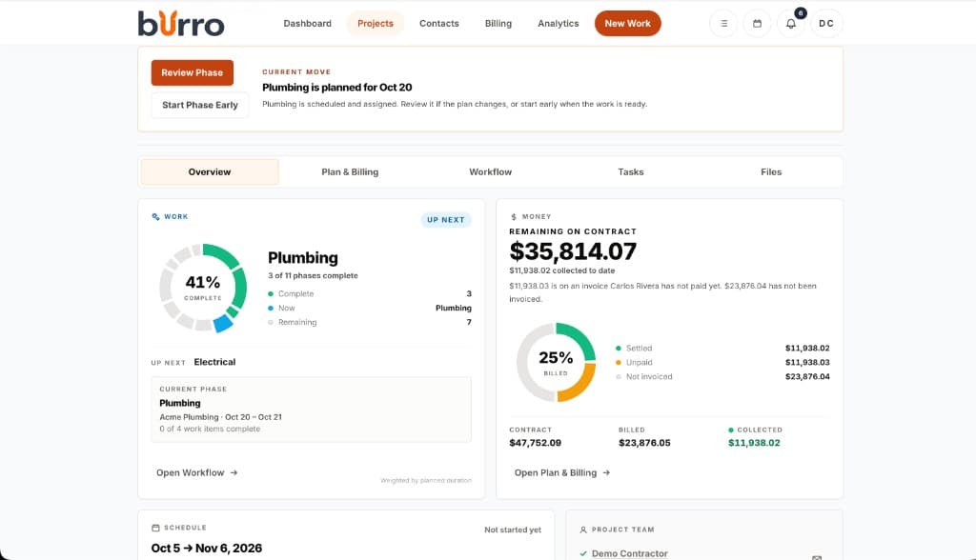The image size is (976, 560).
Task: Switch to the Files tab
Action: [771, 172]
